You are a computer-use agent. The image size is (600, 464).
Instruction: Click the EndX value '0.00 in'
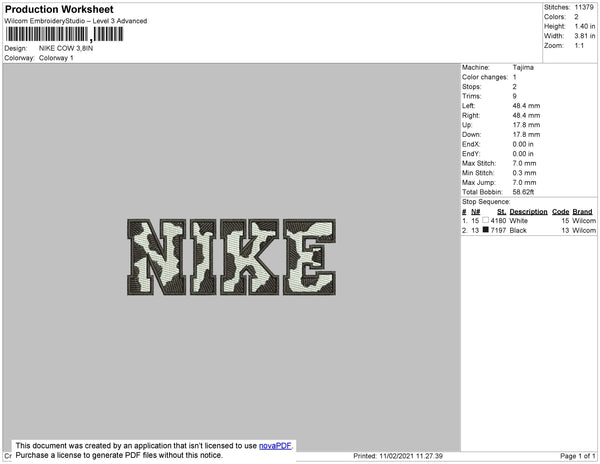pyautogui.click(x=523, y=144)
